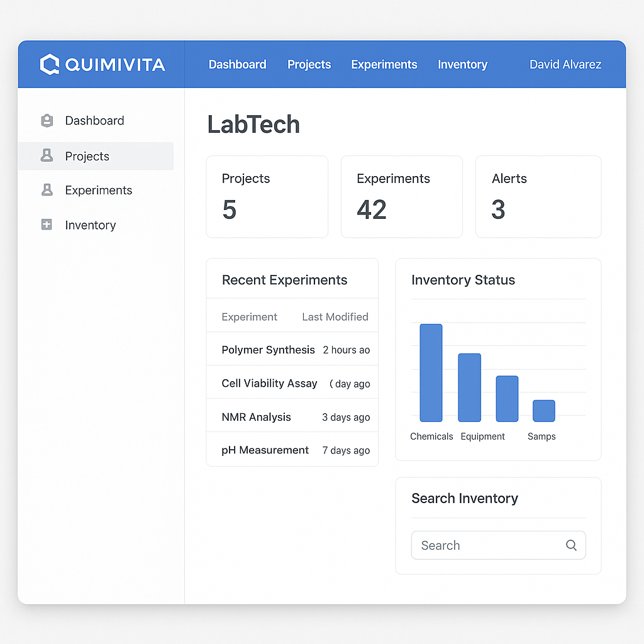
Task: Click the Equipment bar in Inventory chart
Action: point(469,387)
